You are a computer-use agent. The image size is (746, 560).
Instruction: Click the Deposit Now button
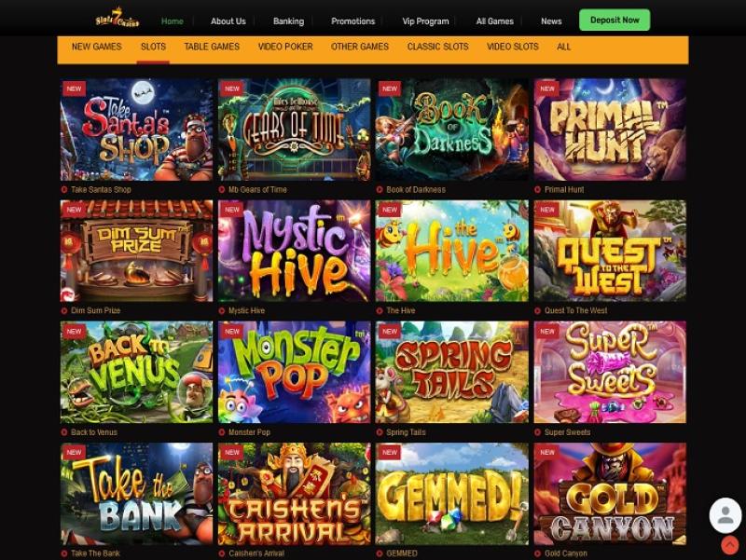(x=615, y=20)
